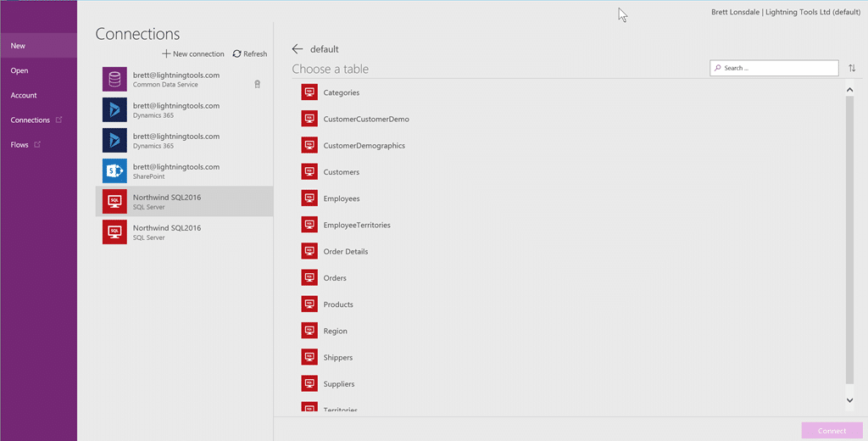
Task: Click the Order Details table icon
Action: click(309, 251)
